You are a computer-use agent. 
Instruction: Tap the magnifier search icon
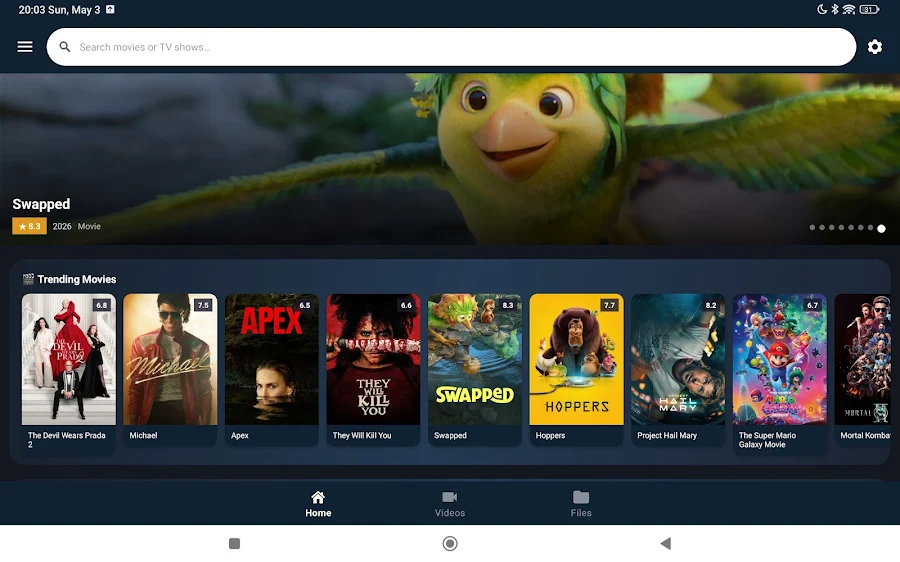click(65, 46)
